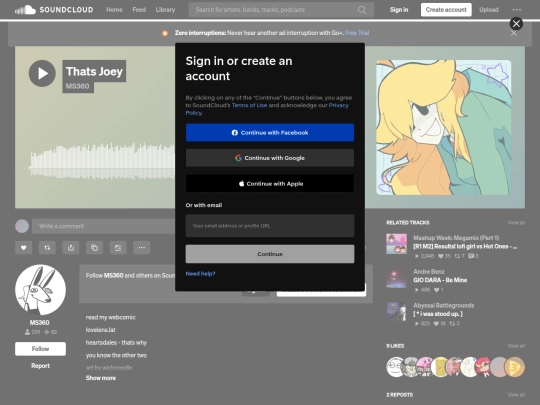This screenshot has width=540, height=405.
Task: Open Privacy Policy link
Action: [339, 105]
